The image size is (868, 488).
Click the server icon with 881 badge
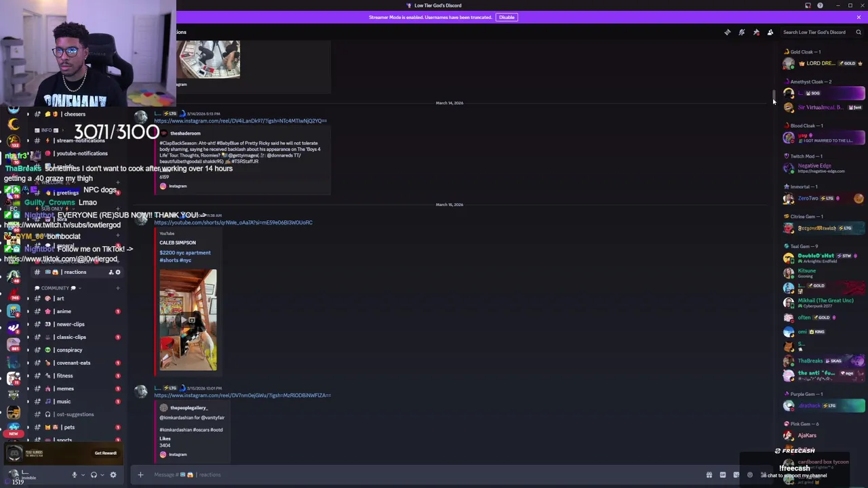click(x=14, y=345)
